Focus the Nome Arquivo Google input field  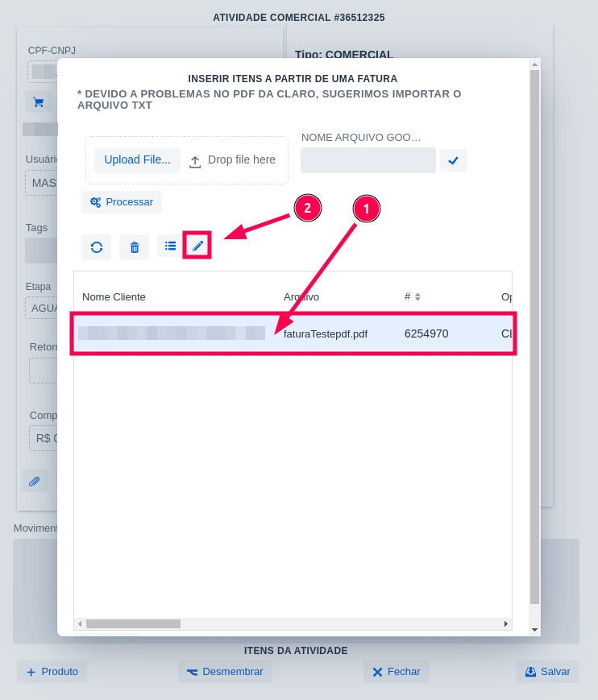368,160
